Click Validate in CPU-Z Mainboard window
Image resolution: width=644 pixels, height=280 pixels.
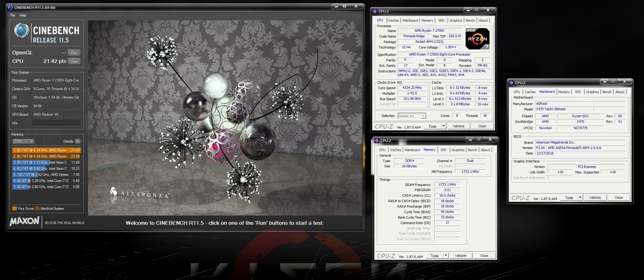[595, 198]
